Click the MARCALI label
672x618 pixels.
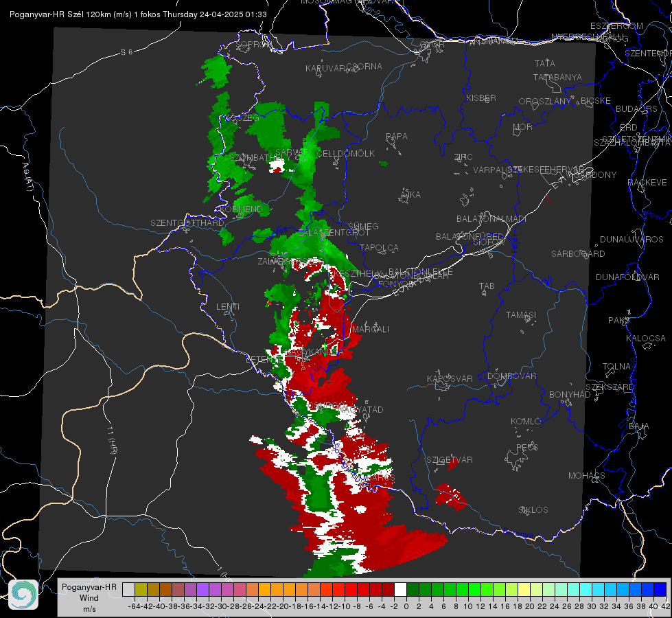(x=371, y=330)
